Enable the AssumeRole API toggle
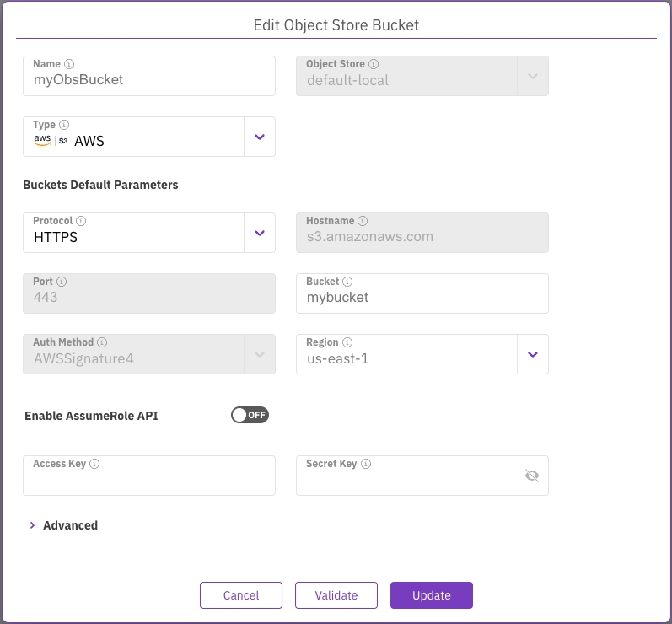This screenshot has width=672, height=624. pyautogui.click(x=250, y=415)
